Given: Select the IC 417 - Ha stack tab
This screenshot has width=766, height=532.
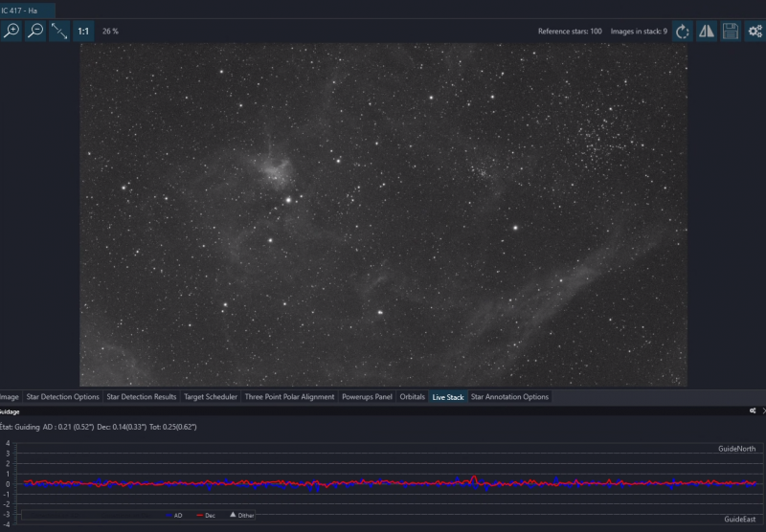Looking at the screenshot, I should pos(19,11).
